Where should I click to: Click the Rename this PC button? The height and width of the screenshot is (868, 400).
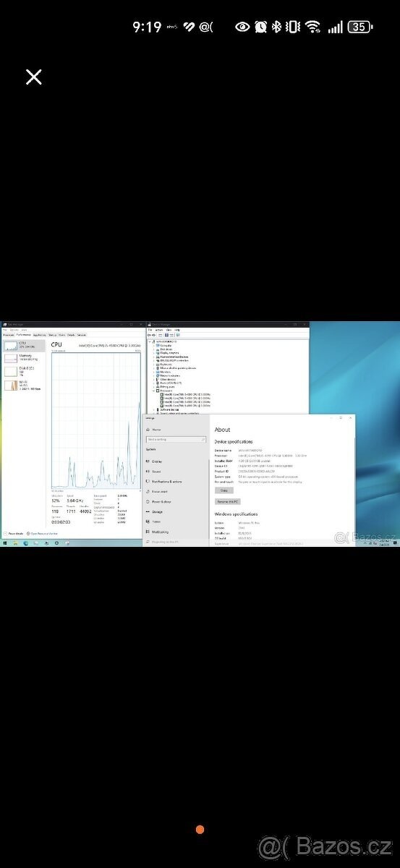point(227,501)
